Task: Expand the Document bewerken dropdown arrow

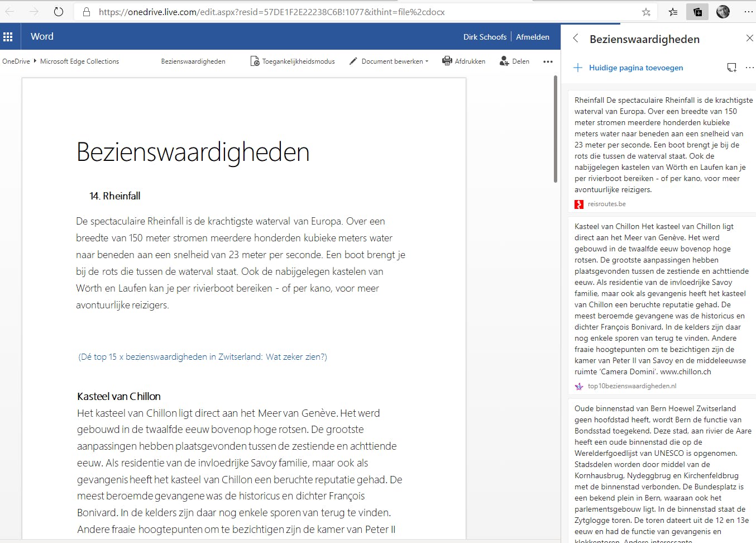Action: pyautogui.click(x=427, y=61)
